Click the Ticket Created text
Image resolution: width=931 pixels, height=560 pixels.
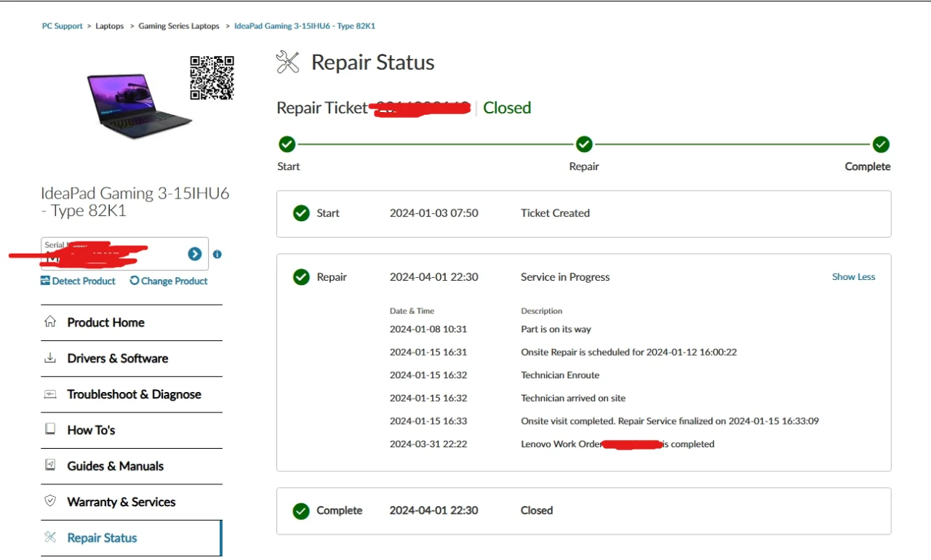[555, 213]
